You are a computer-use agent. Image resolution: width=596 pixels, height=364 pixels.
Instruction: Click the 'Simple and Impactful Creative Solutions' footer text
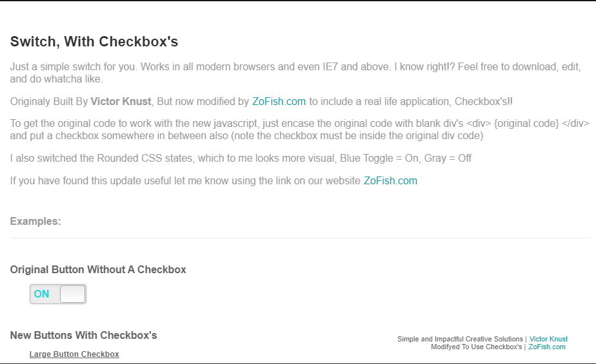click(x=461, y=339)
